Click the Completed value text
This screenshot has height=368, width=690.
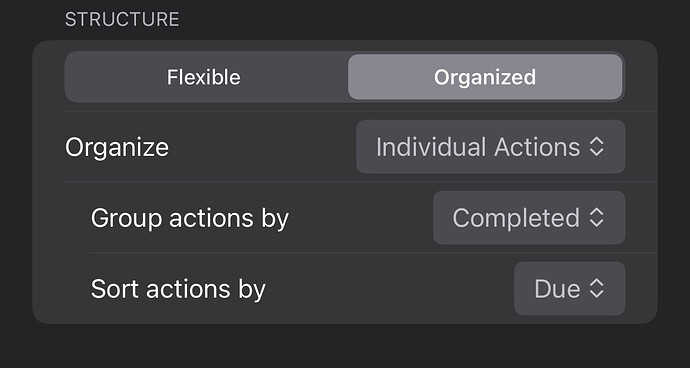click(516, 218)
